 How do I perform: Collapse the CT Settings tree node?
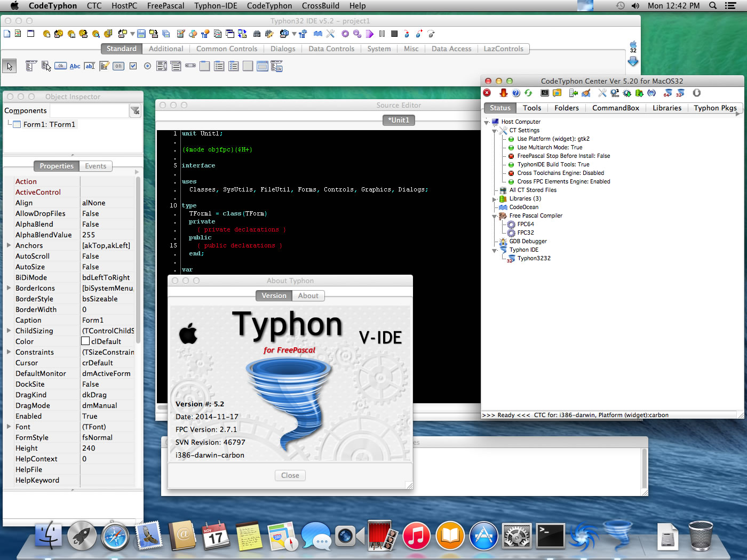(495, 131)
